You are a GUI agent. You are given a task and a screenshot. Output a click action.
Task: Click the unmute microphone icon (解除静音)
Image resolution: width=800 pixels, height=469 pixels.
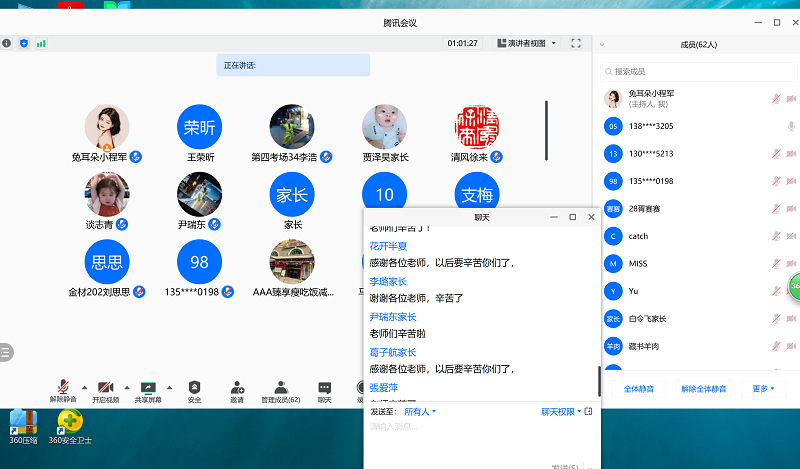[x=62, y=386]
